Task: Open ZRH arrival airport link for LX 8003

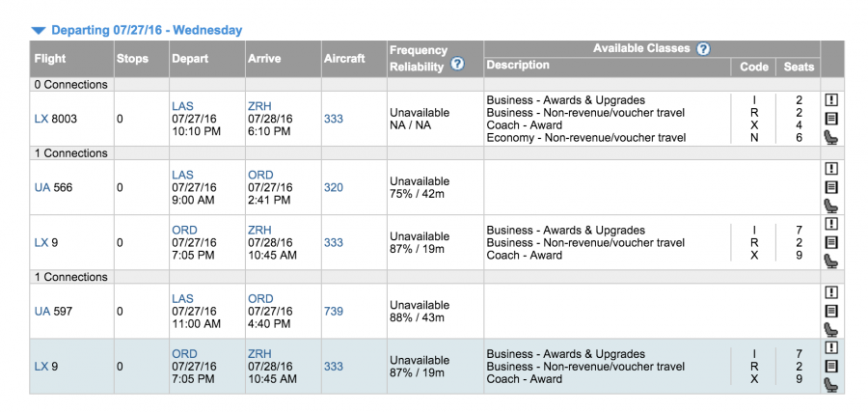Action: [259, 106]
